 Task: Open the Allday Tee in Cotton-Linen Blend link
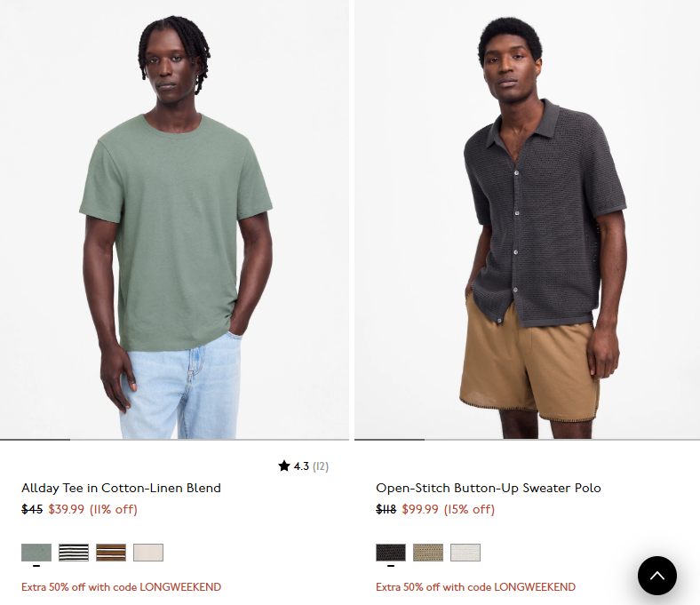[121, 488]
